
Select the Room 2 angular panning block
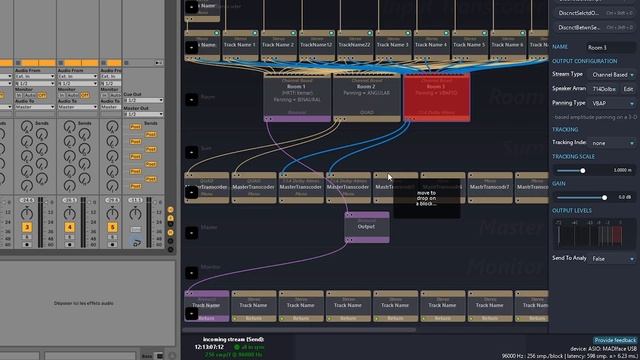(x=367, y=97)
